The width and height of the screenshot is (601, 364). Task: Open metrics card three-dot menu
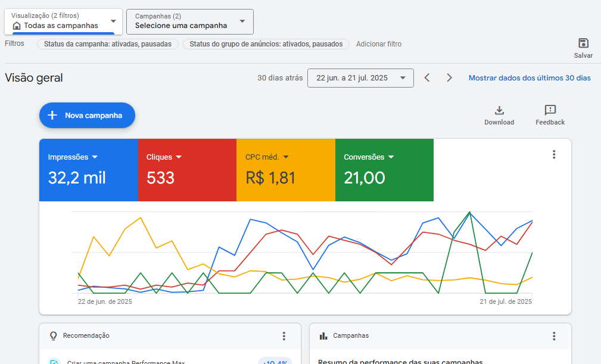point(554,155)
